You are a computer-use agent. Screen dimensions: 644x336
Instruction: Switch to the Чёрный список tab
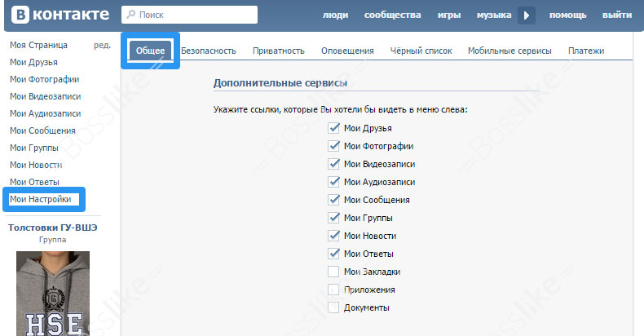click(421, 51)
